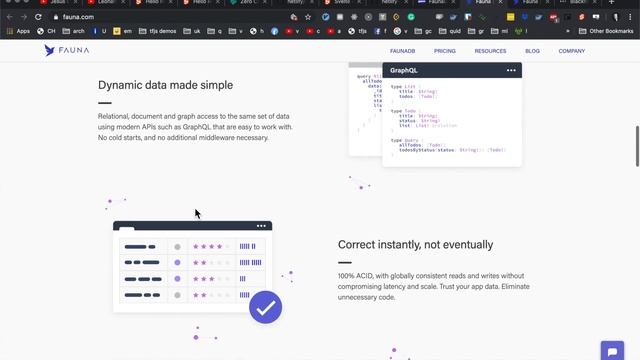Click the 'Dynamic data made simple' heading
This screenshot has height=360, width=640.
165,85
